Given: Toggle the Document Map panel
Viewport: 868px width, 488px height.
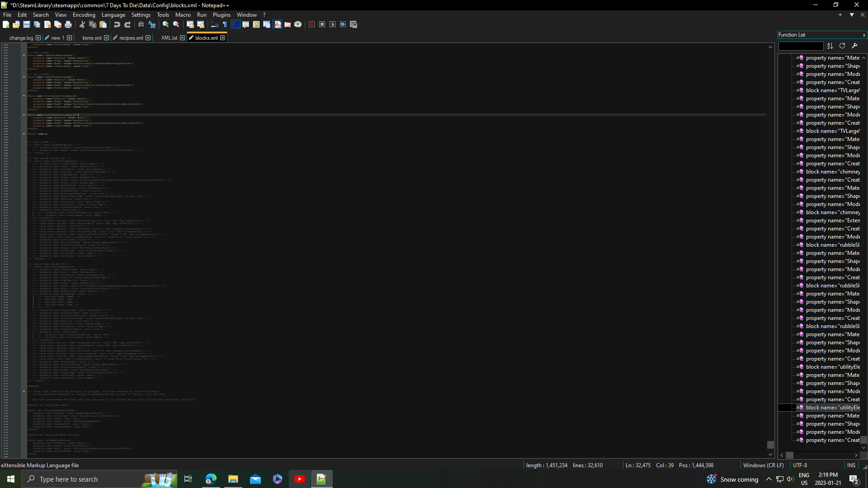Looking at the screenshot, I should tap(256, 24).
